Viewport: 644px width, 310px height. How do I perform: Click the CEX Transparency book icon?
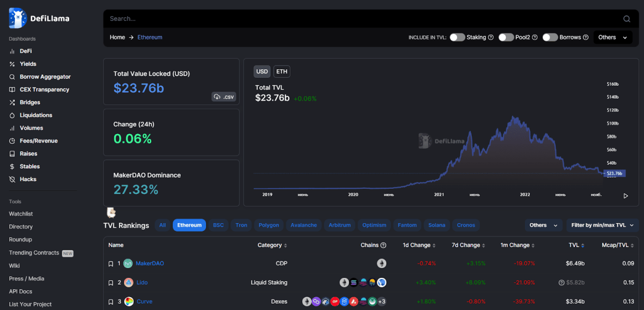click(x=12, y=90)
